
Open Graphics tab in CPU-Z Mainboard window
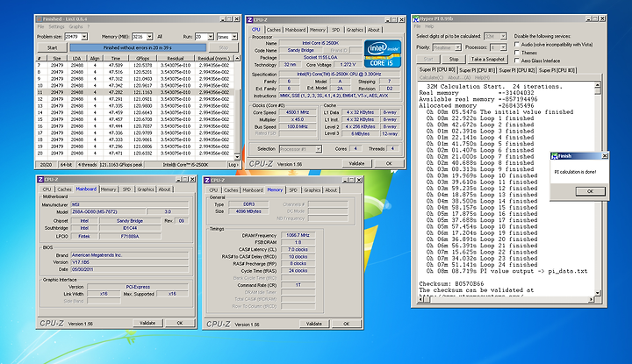(x=145, y=189)
